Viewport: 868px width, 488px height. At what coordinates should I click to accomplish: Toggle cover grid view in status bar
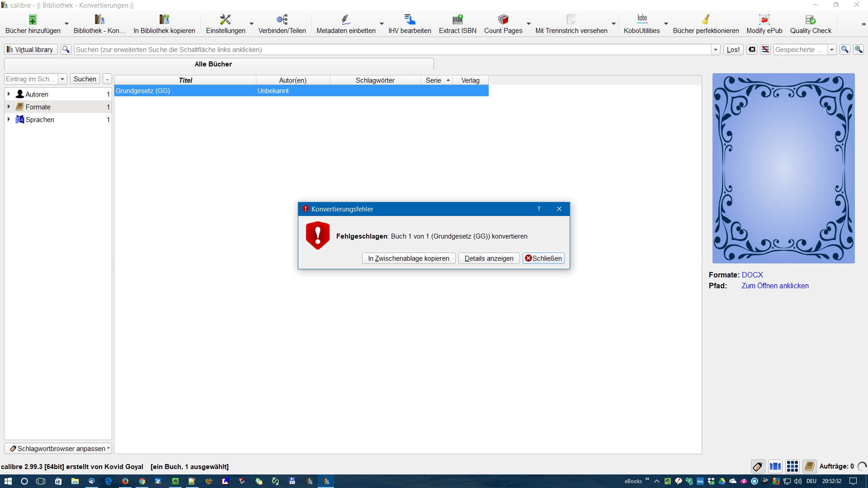pyautogui.click(x=792, y=466)
